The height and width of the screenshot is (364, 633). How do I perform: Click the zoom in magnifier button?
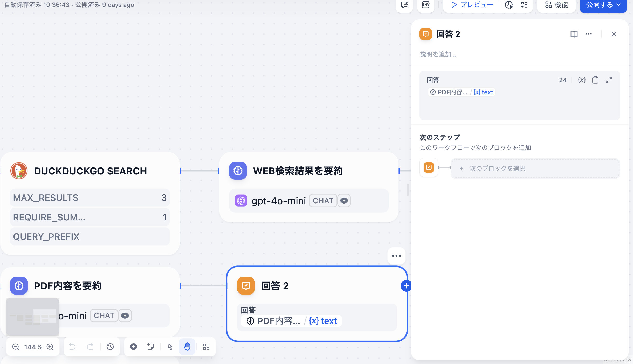click(50, 347)
